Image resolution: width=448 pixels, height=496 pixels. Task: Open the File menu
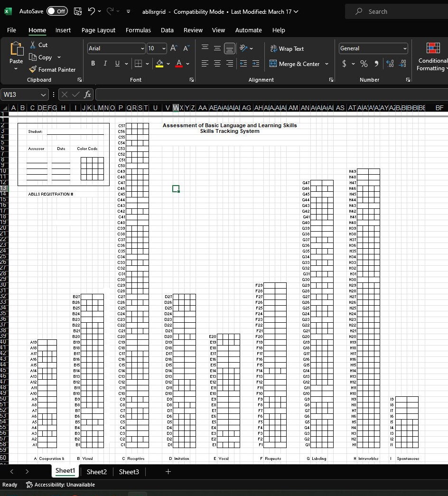tap(11, 30)
